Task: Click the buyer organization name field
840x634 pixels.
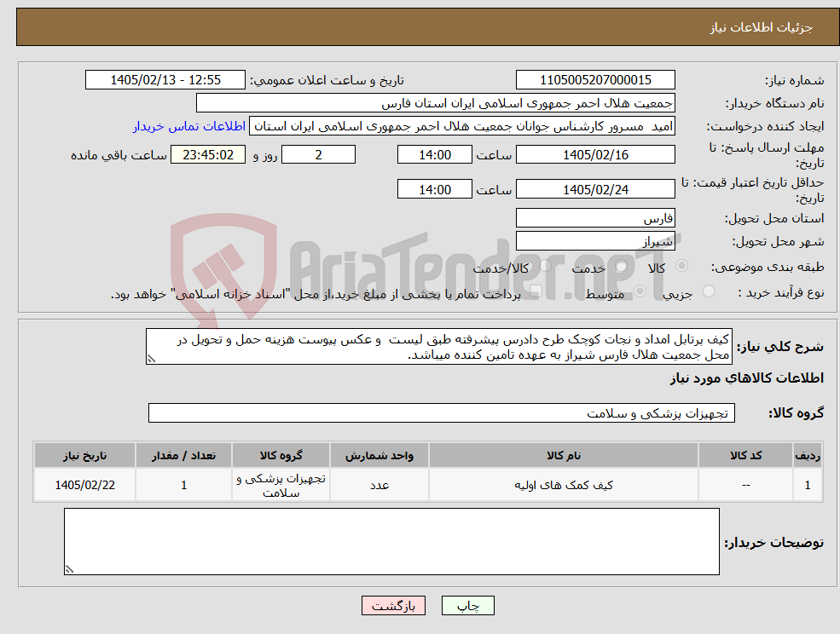Action: click(x=436, y=103)
